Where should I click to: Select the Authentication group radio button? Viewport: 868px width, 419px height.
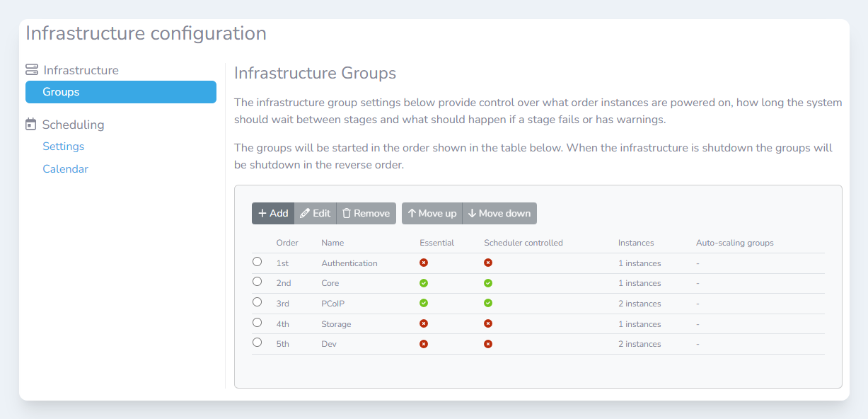[x=257, y=262]
